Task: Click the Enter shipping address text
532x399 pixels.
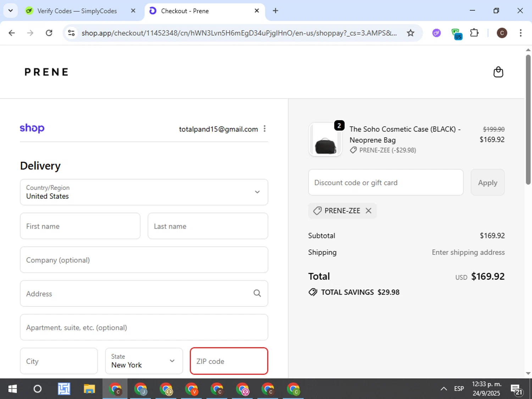Action: coord(468,252)
